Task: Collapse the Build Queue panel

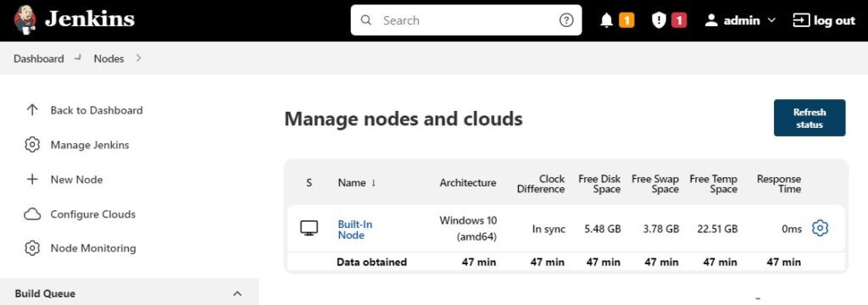Action: pyautogui.click(x=237, y=293)
